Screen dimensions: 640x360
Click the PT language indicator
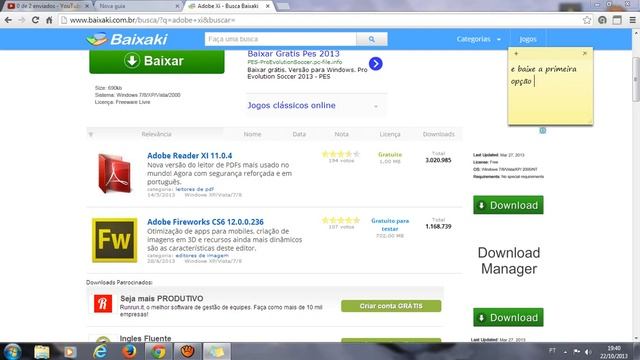point(552,351)
